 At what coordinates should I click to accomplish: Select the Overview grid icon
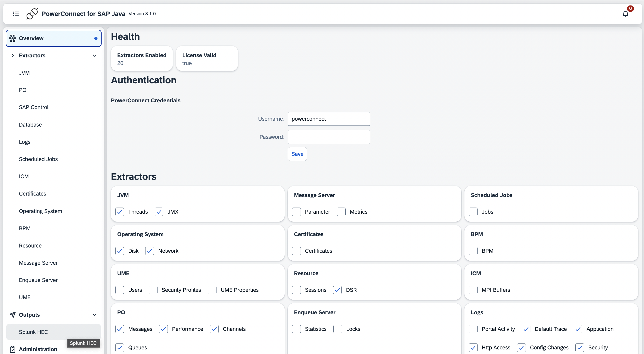pyautogui.click(x=13, y=38)
